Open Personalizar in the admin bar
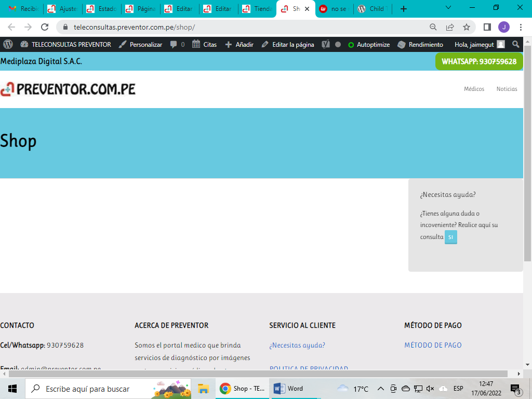Viewport: 532px width, 399px height. click(140, 45)
